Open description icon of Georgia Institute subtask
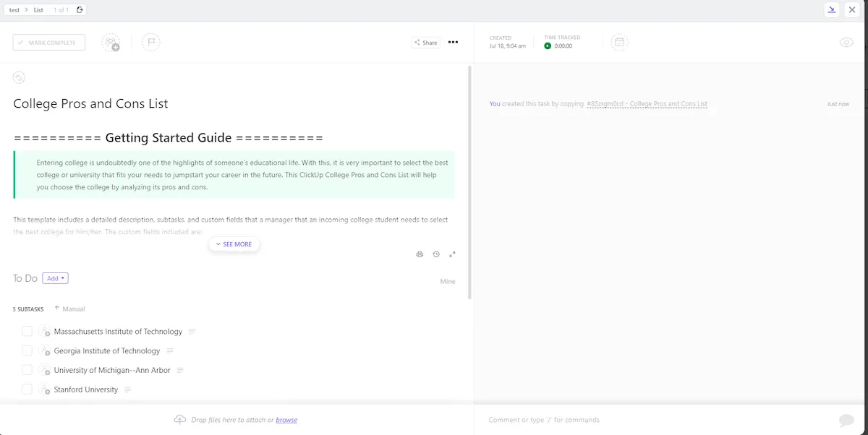 (170, 351)
